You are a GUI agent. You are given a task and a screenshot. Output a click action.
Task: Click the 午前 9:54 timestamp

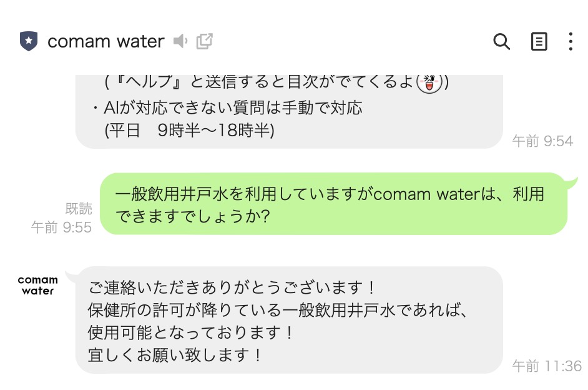542,141
